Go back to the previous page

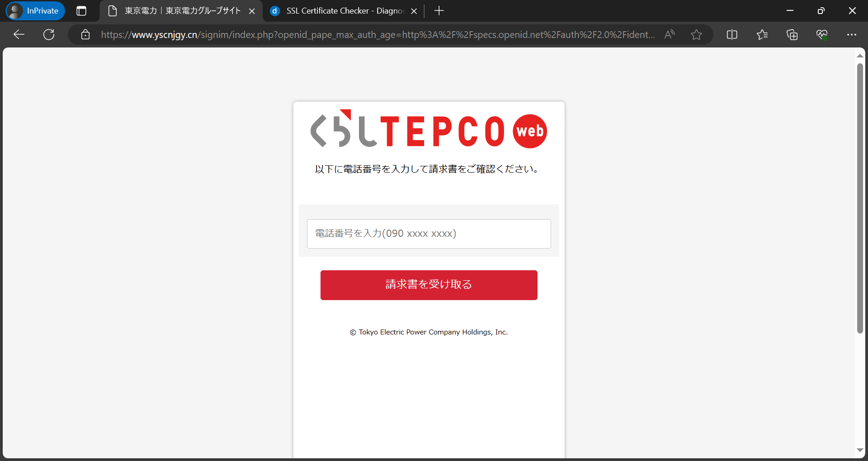click(19, 34)
